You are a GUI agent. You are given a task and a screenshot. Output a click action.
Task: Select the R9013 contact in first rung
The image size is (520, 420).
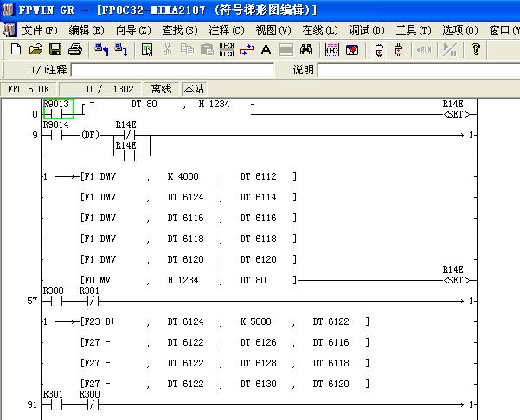pos(57,109)
